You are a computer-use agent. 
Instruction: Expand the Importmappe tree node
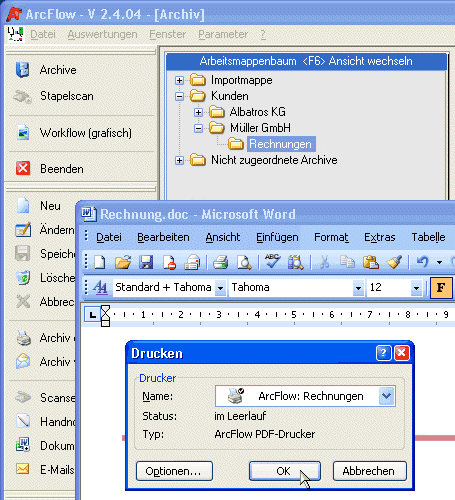(x=179, y=80)
